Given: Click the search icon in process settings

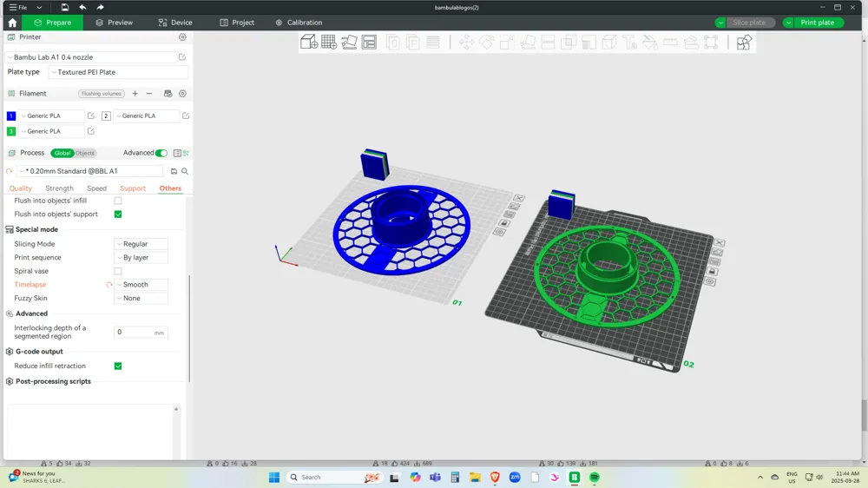Looking at the screenshot, I should [x=185, y=171].
